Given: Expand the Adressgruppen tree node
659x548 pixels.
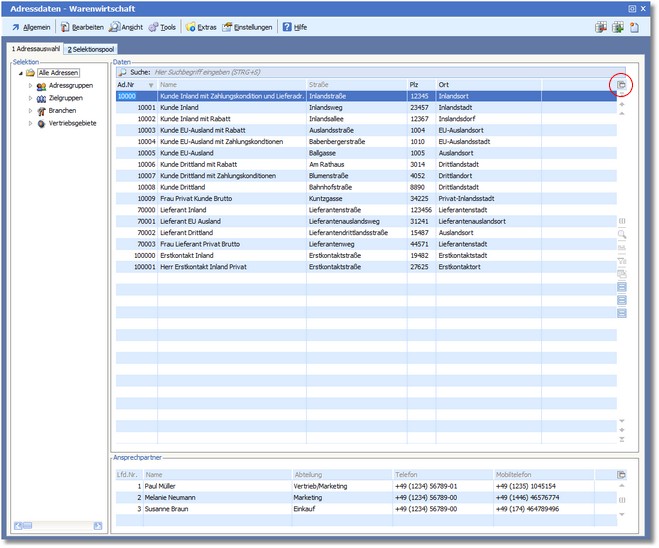Looking at the screenshot, I should pos(30,86).
